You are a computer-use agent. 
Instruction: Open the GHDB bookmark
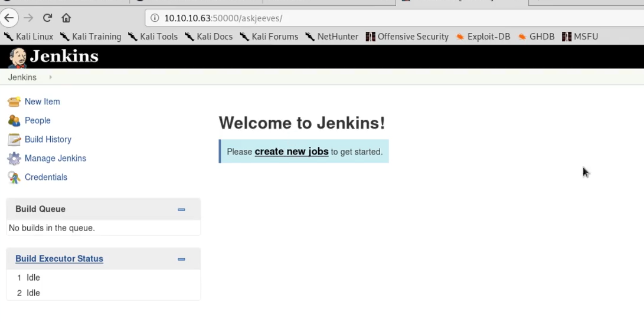point(536,37)
